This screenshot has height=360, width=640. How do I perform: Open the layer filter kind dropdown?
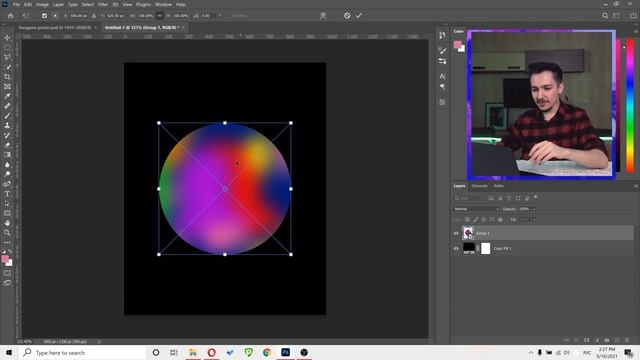469,198
